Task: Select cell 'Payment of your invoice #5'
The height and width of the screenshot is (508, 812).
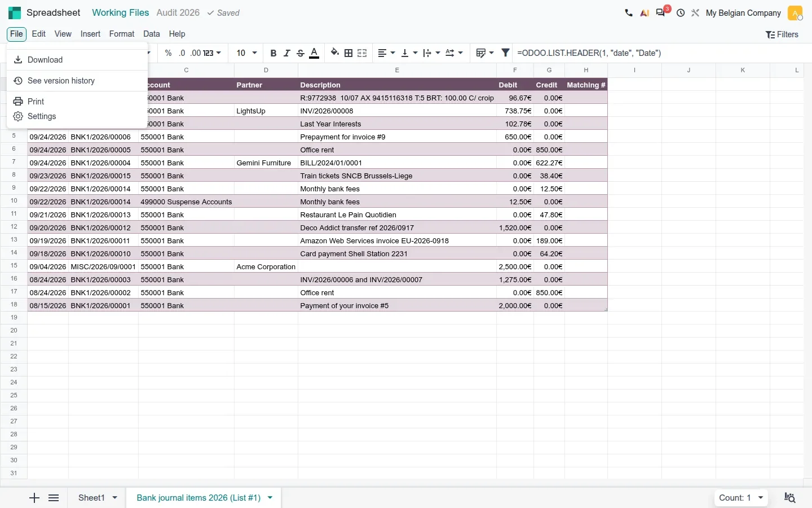Action: coord(397,305)
